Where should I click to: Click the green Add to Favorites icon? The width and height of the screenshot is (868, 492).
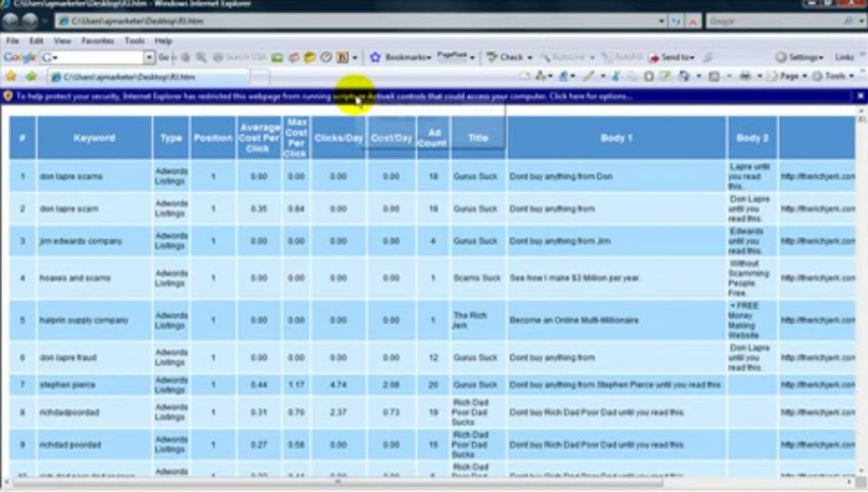click(31, 77)
